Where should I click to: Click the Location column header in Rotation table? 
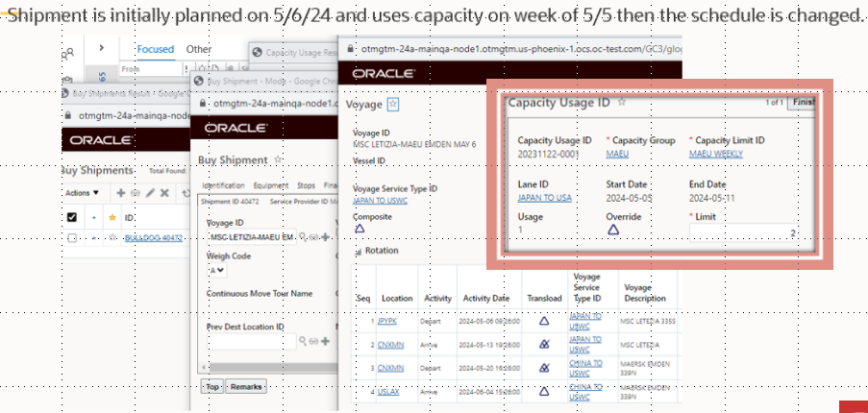397,298
